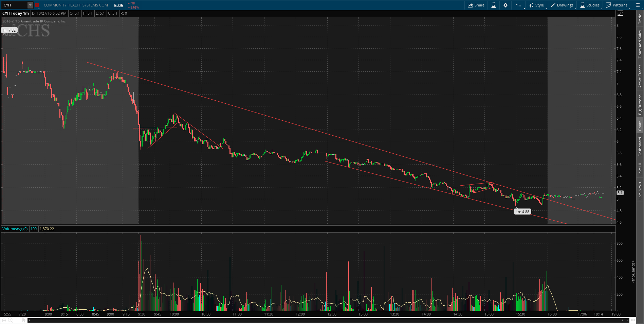The image size is (644, 324).
Task: Click the expand time axis icon
Action: 633,320
